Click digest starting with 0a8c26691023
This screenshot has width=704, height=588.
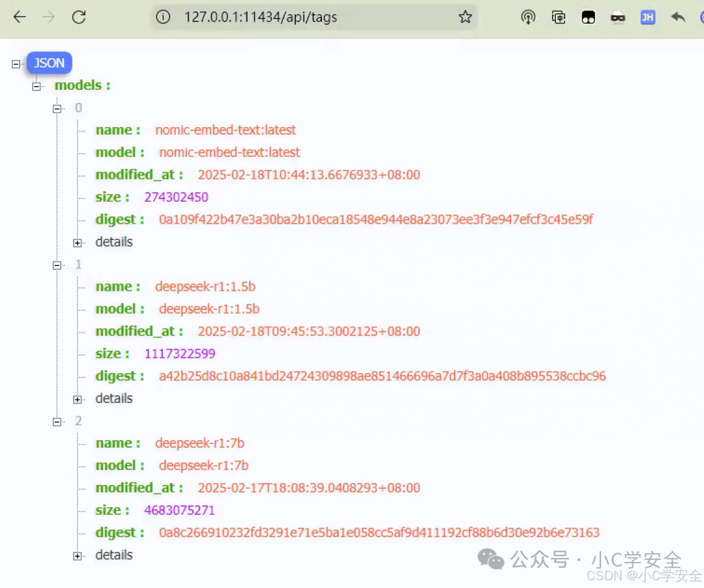379,533
